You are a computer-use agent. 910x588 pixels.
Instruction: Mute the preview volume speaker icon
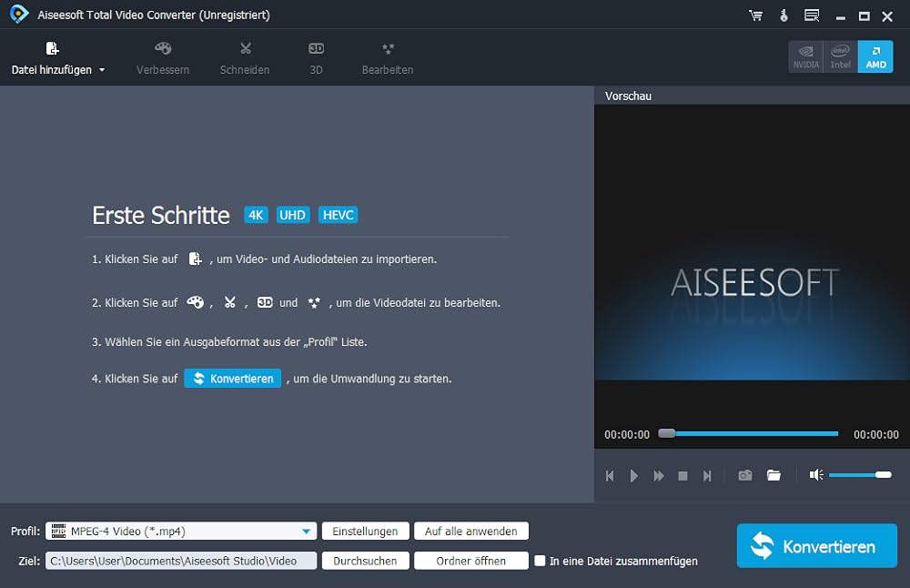tap(816, 475)
